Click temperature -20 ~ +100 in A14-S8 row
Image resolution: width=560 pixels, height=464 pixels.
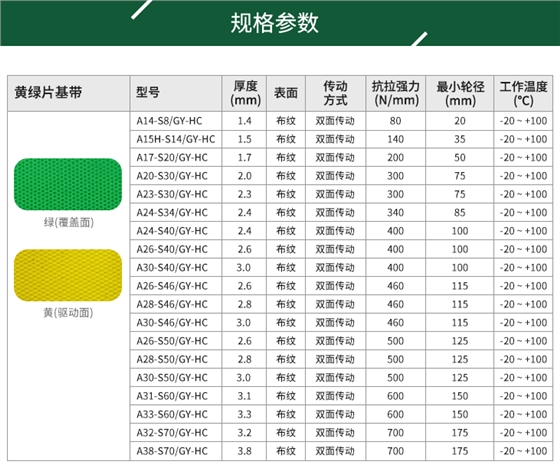524,121
